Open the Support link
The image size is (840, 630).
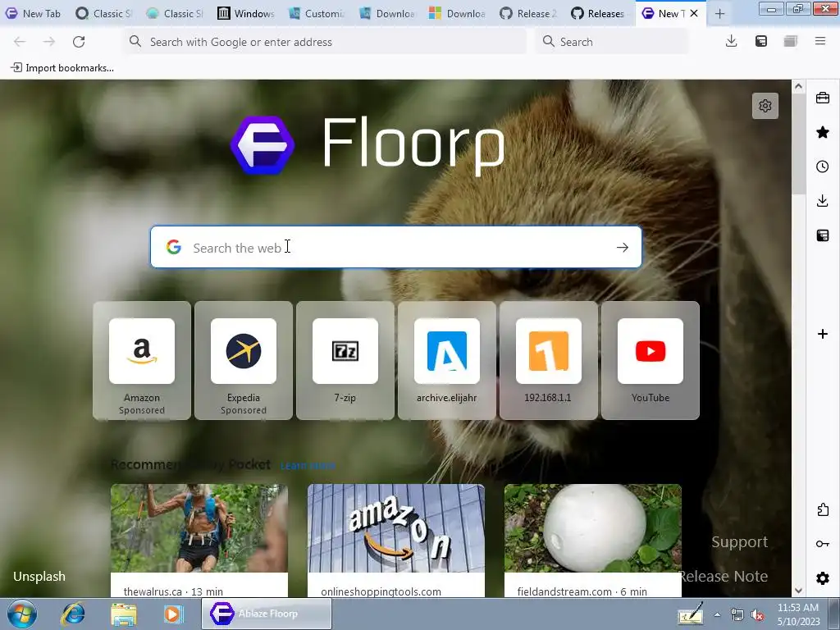click(x=739, y=542)
